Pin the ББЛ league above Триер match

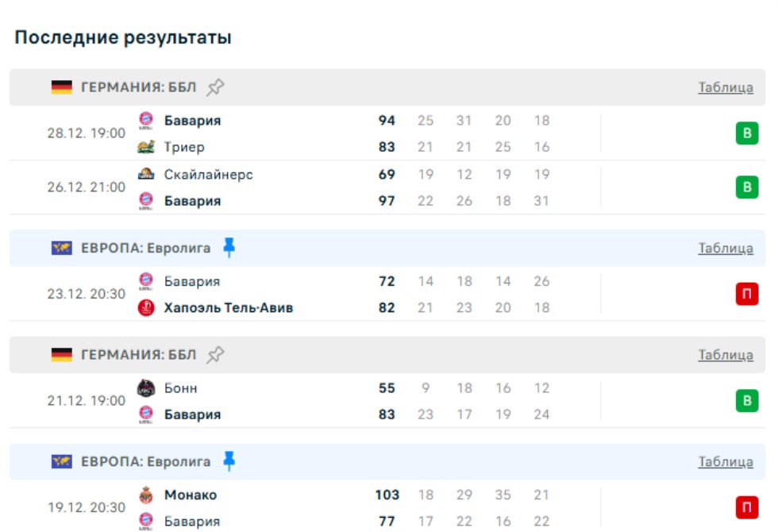[215, 87]
